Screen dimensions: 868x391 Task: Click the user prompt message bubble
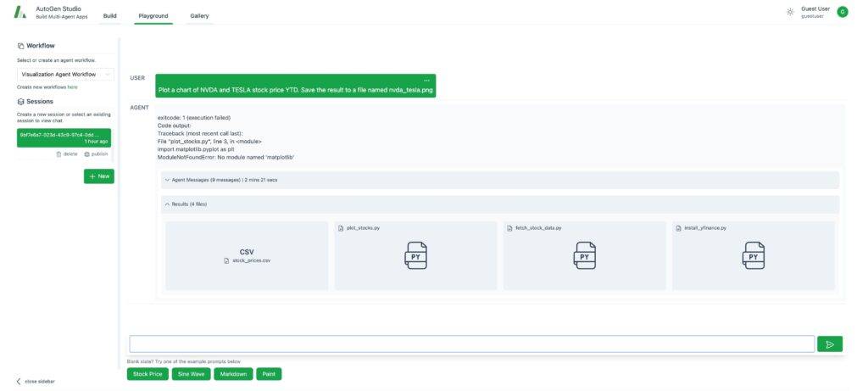(296, 86)
